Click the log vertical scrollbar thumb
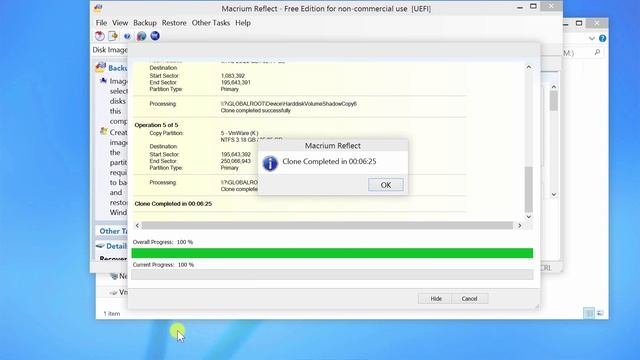This screenshot has height=360, width=640. pos(529,189)
